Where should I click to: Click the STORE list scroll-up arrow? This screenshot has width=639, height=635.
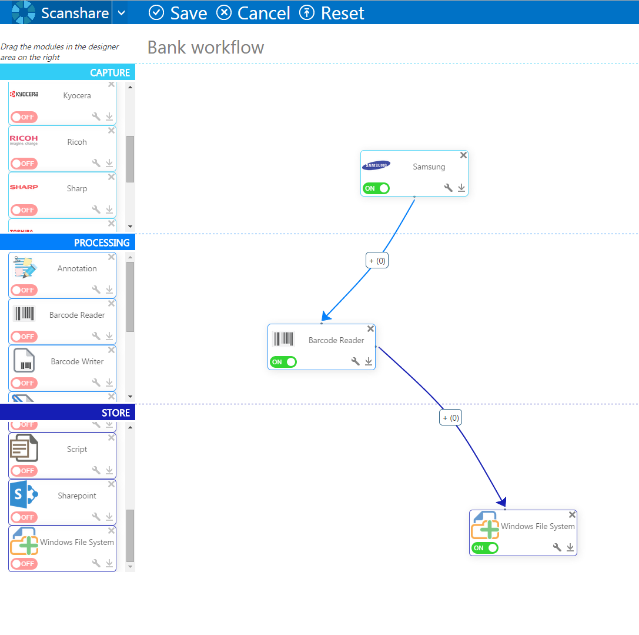(130, 428)
